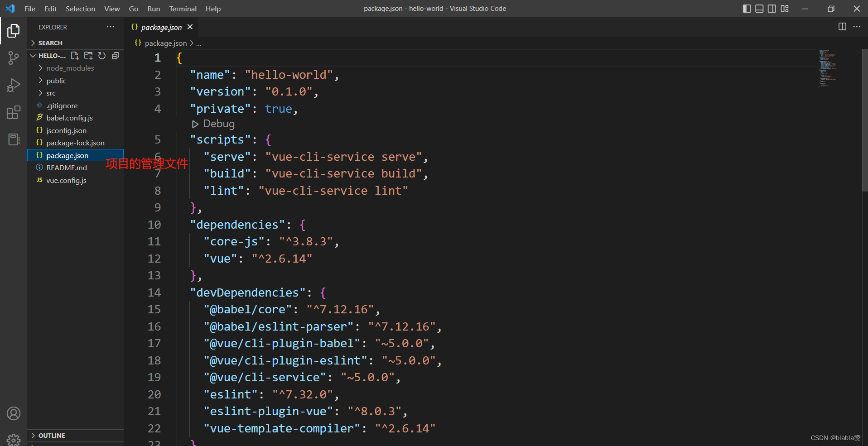This screenshot has width=868, height=446.
Task: Open the Extensions view
Action: coord(14,112)
